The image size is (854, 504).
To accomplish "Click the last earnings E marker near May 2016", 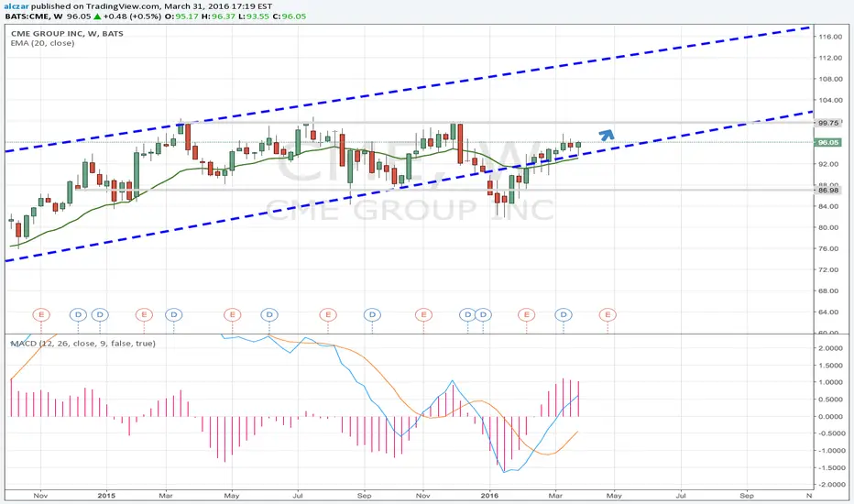I will point(608,314).
